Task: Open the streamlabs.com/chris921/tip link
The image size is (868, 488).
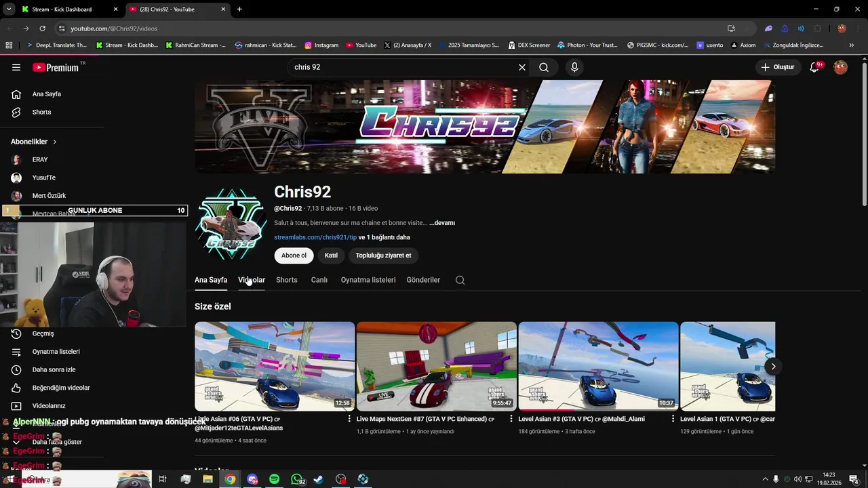Action: pyautogui.click(x=315, y=237)
